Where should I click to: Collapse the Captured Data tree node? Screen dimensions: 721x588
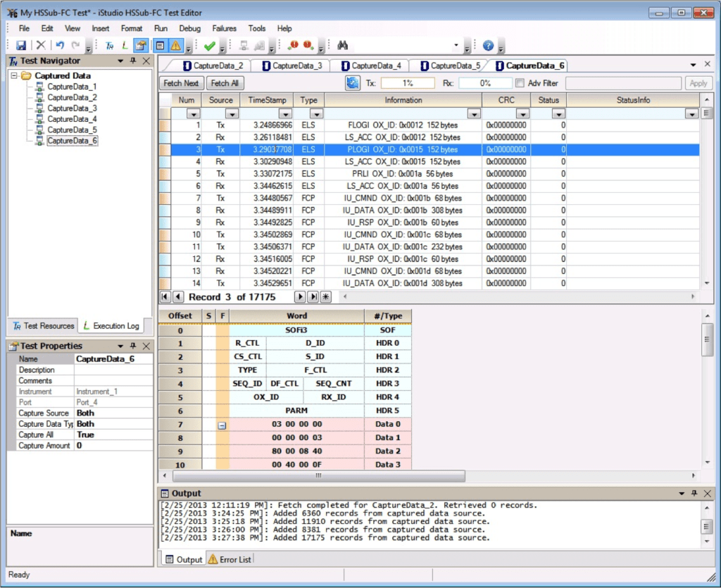pyautogui.click(x=15, y=76)
